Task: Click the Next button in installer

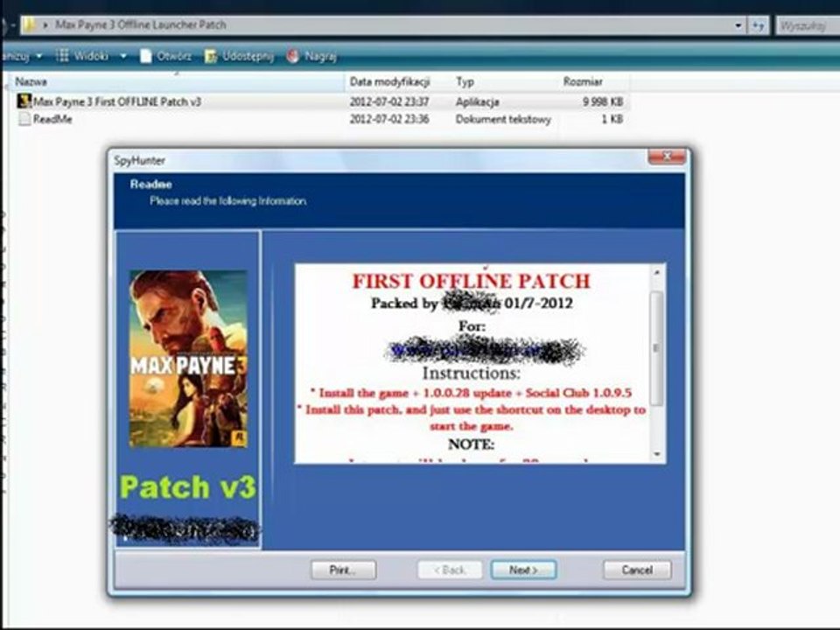Action: [x=523, y=570]
